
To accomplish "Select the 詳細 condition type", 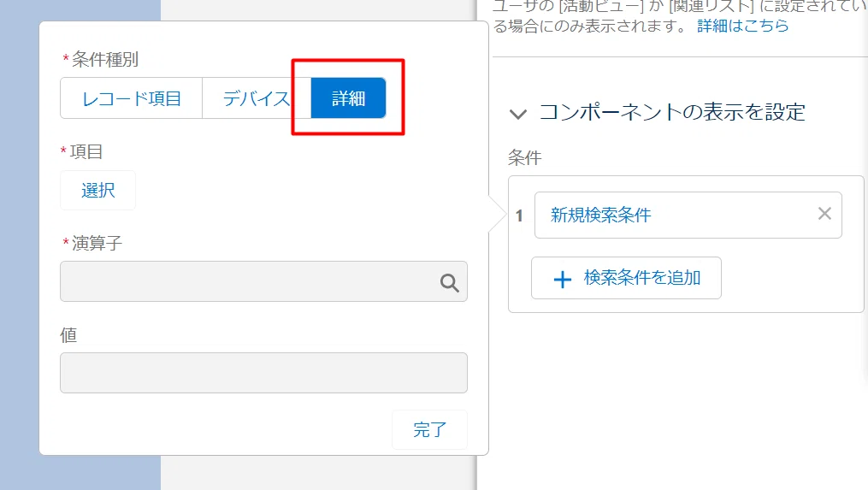I will click(x=348, y=98).
